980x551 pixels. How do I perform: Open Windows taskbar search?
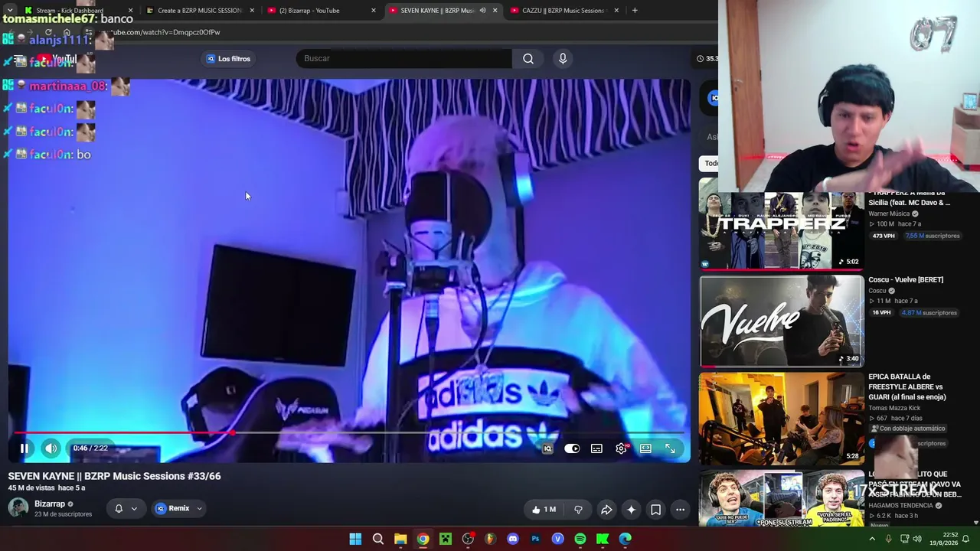click(x=378, y=539)
